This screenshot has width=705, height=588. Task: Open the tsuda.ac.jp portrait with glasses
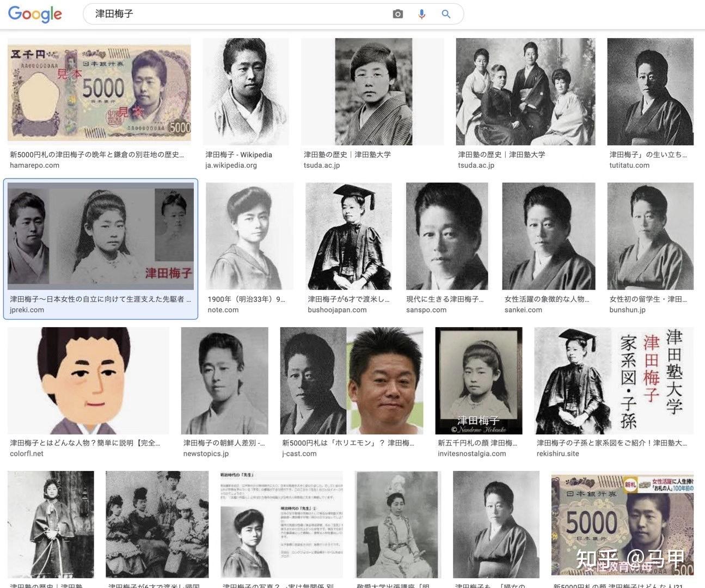[x=372, y=91]
